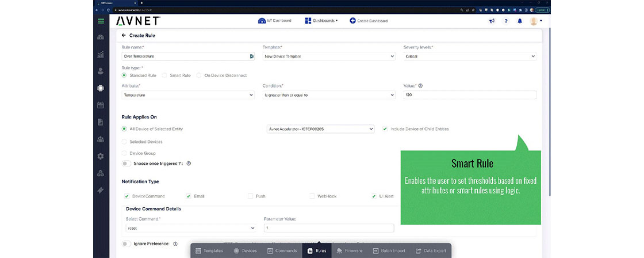
Task: Click the Value field containing 120
Action: point(470,95)
